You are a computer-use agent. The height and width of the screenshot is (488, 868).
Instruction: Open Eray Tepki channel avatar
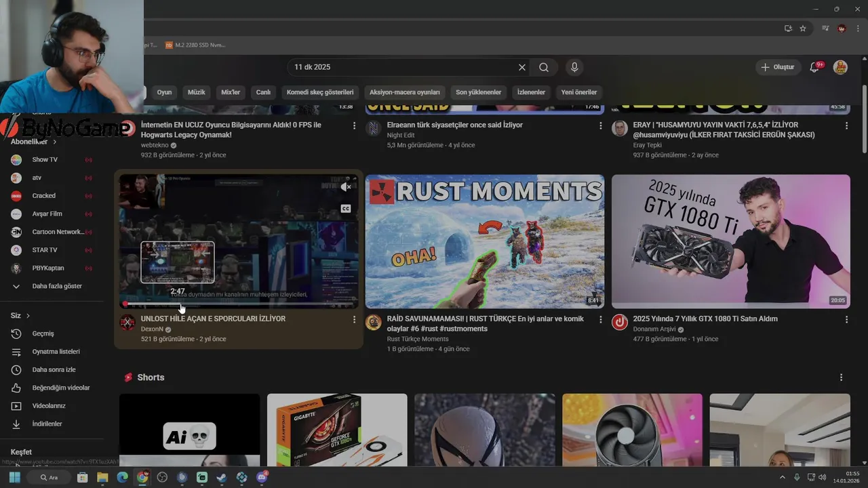[620, 129]
